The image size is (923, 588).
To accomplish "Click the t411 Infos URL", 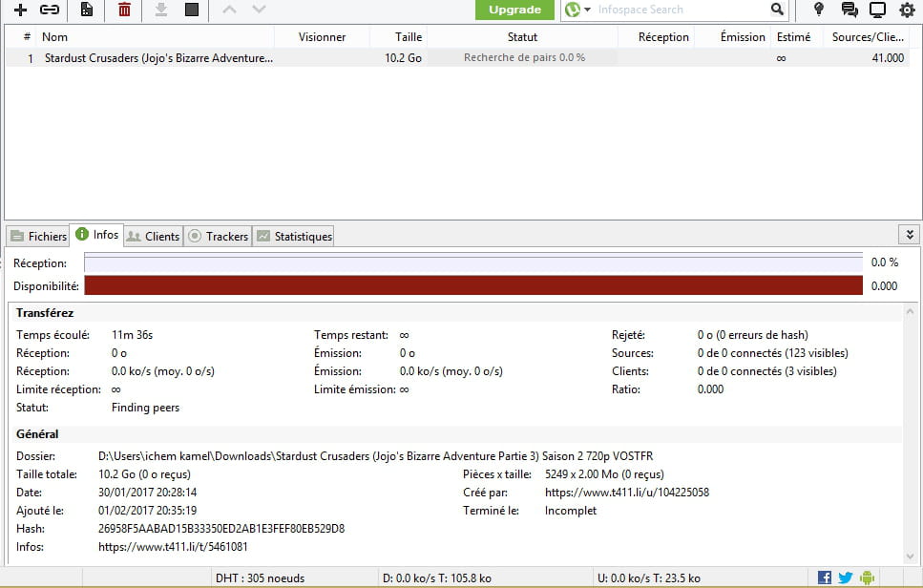I will coord(173,547).
